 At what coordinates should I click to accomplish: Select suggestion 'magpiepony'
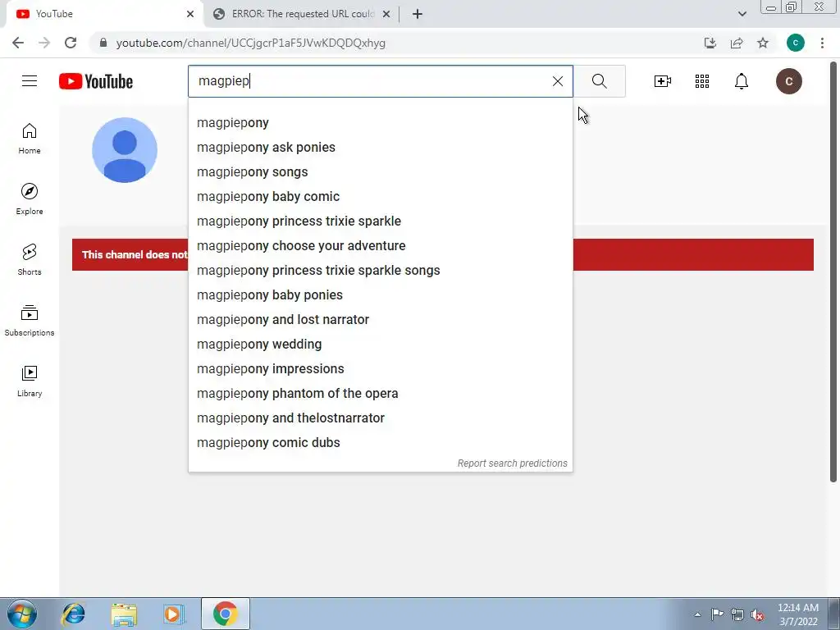[381, 123]
